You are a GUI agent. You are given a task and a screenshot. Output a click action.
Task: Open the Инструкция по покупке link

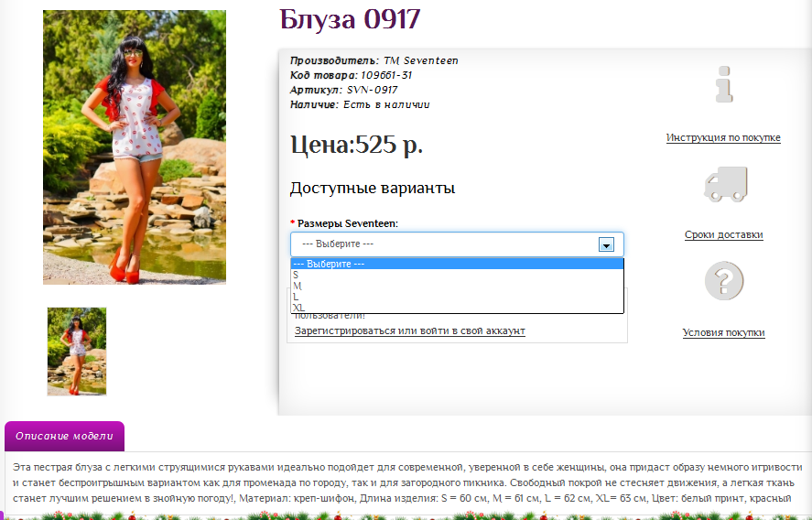point(723,137)
